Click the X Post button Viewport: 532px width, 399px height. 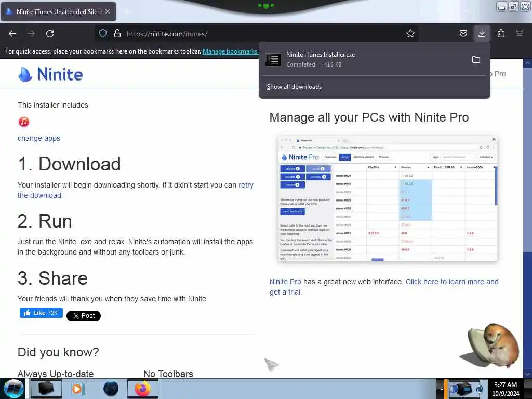84,315
